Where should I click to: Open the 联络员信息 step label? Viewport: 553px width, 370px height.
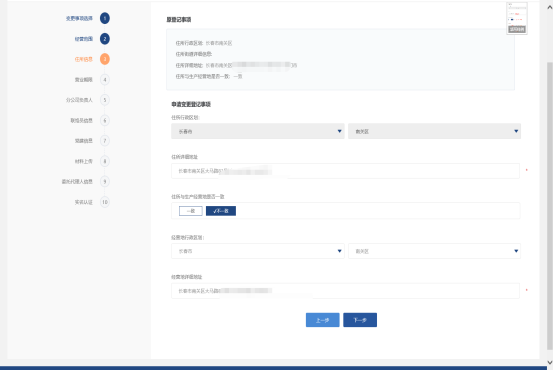coord(81,120)
